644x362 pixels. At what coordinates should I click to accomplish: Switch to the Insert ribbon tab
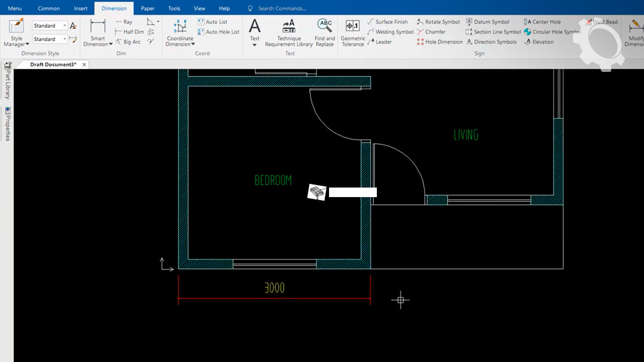[x=80, y=9]
